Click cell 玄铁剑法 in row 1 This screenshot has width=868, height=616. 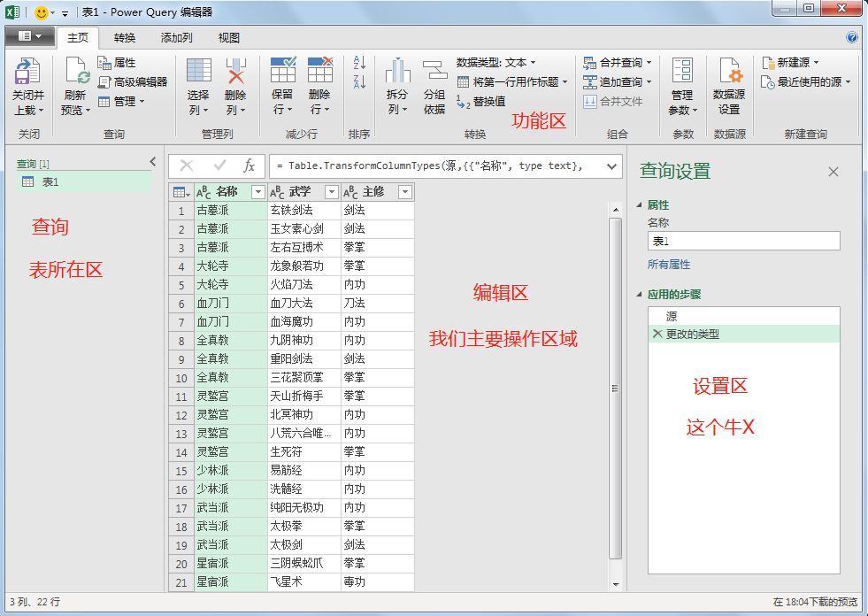click(x=303, y=211)
